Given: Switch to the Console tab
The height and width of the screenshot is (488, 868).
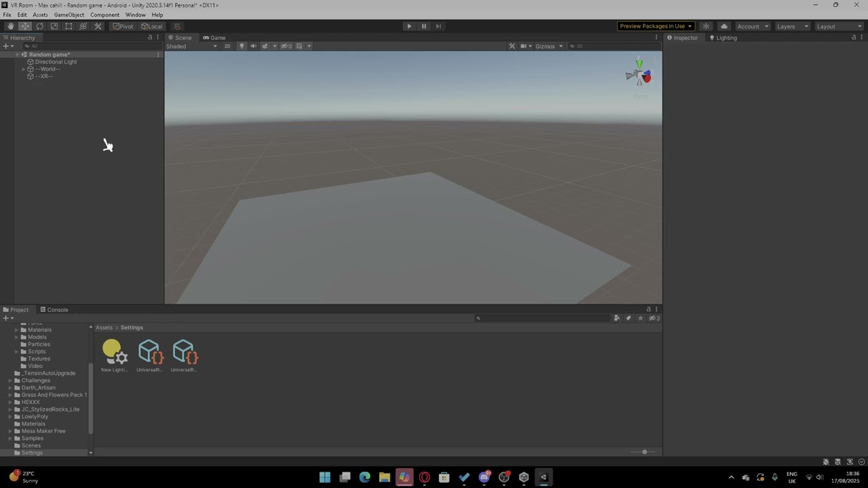Looking at the screenshot, I should (x=54, y=310).
